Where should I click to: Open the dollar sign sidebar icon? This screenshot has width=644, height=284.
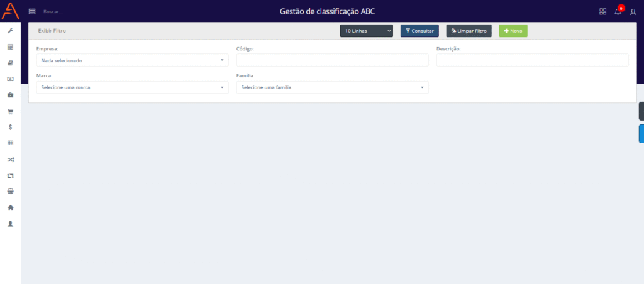click(x=10, y=127)
